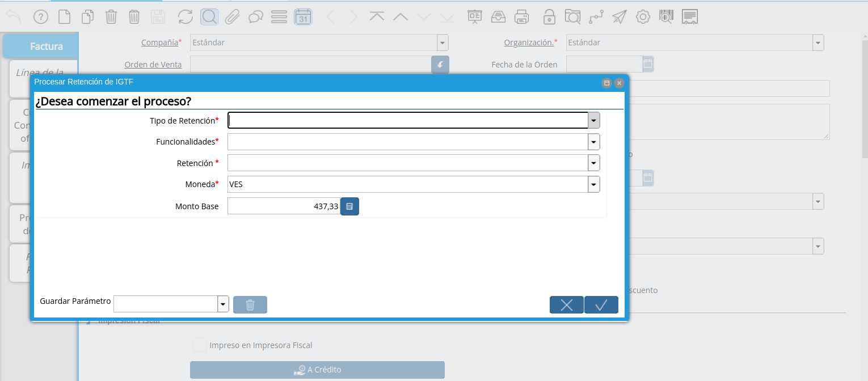This screenshot has width=868, height=381.
Task: Click the Orden de Venta label link
Action: click(x=153, y=64)
